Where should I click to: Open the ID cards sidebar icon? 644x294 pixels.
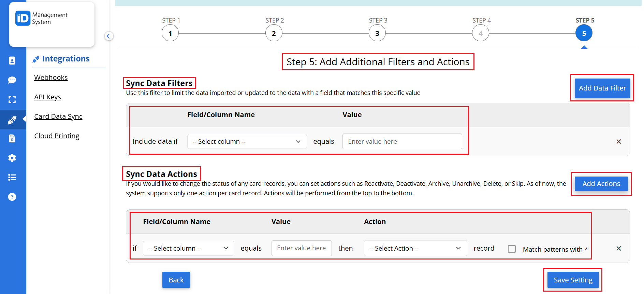pos(12,60)
